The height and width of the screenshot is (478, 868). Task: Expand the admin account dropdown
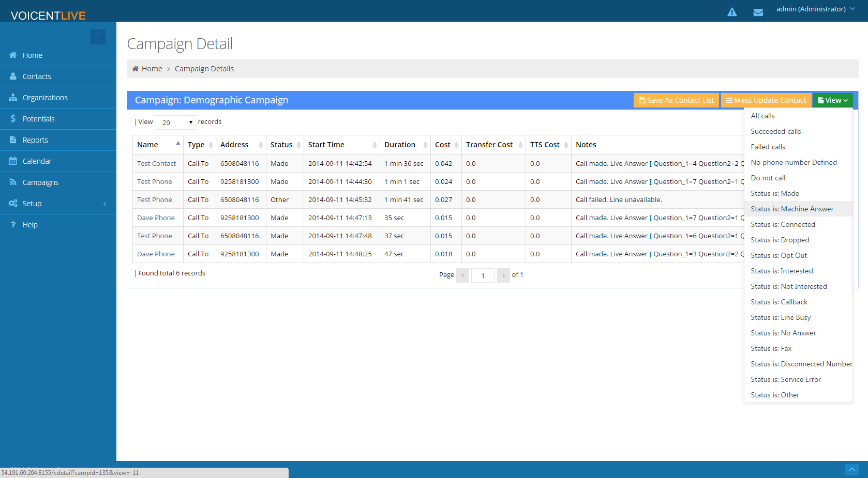[x=815, y=9]
